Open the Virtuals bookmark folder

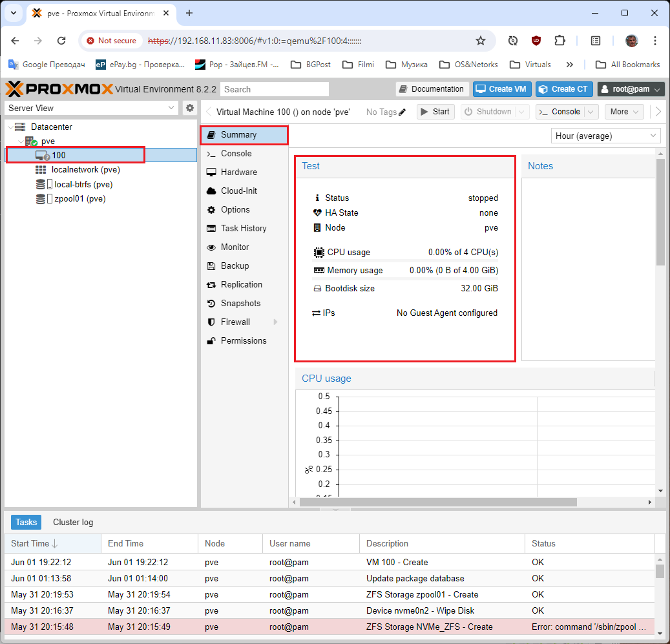[530, 65]
